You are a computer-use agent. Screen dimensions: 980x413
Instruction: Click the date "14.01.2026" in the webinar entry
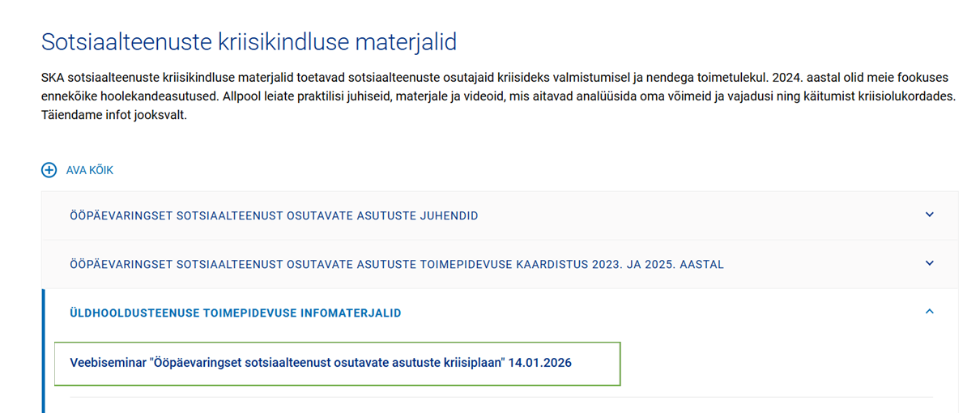click(x=539, y=363)
